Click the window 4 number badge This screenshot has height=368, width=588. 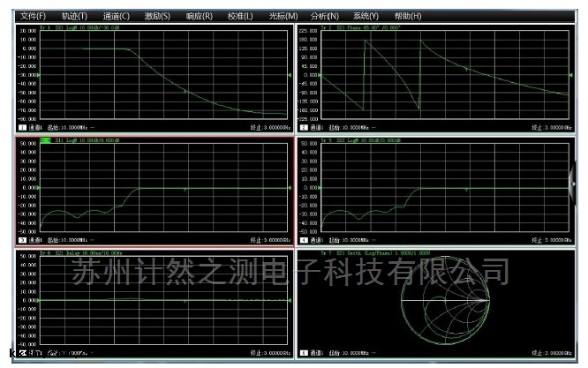pos(304,239)
